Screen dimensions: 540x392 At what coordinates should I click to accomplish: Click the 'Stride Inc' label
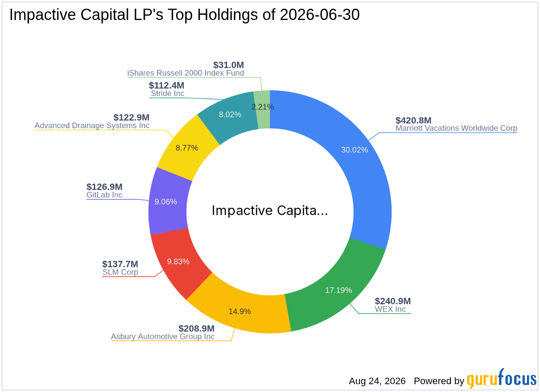(x=167, y=93)
